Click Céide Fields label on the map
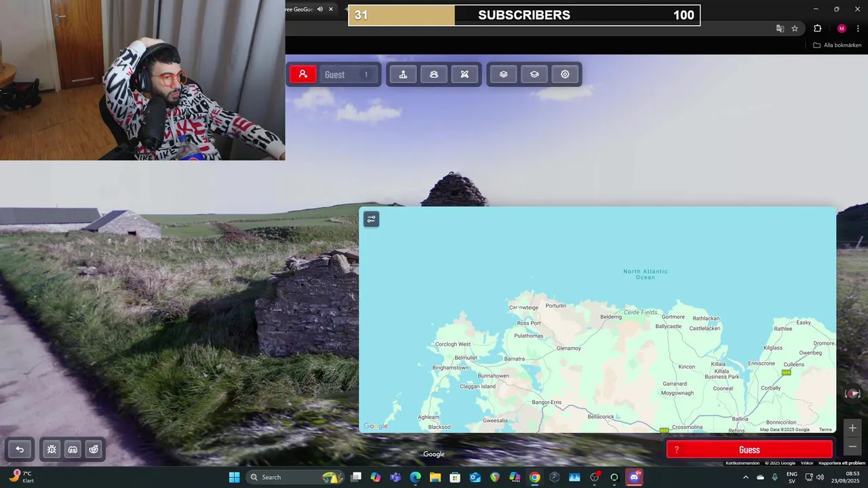Viewport: 868px width, 488px height. pyautogui.click(x=641, y=312)
